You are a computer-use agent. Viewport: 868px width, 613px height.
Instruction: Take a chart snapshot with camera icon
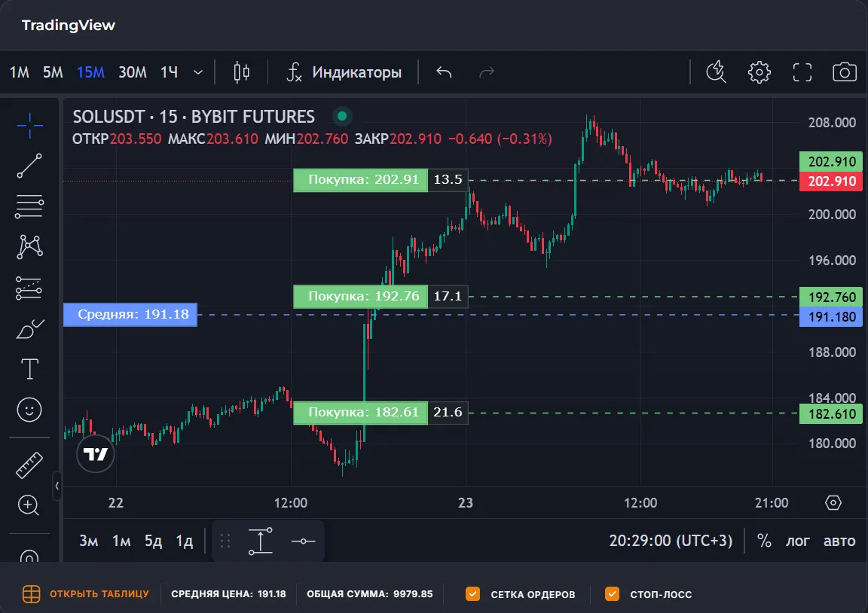tap(845, 72)
